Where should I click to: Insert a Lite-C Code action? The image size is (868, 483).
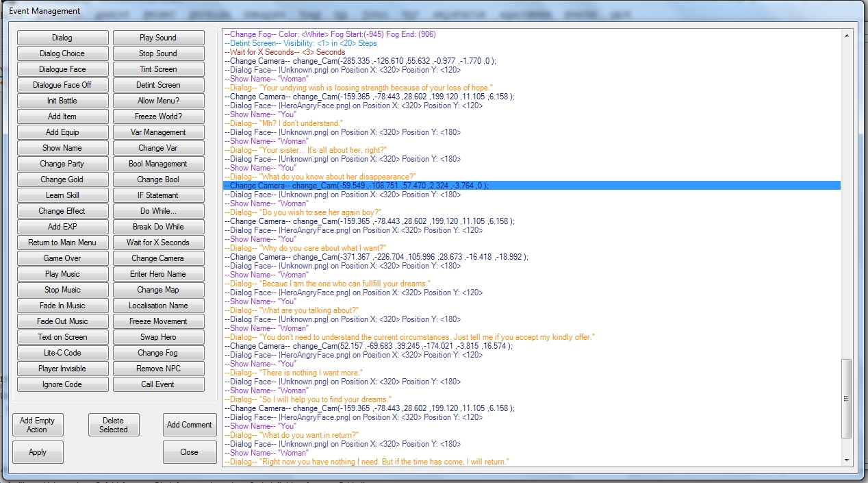click(62, 353)
